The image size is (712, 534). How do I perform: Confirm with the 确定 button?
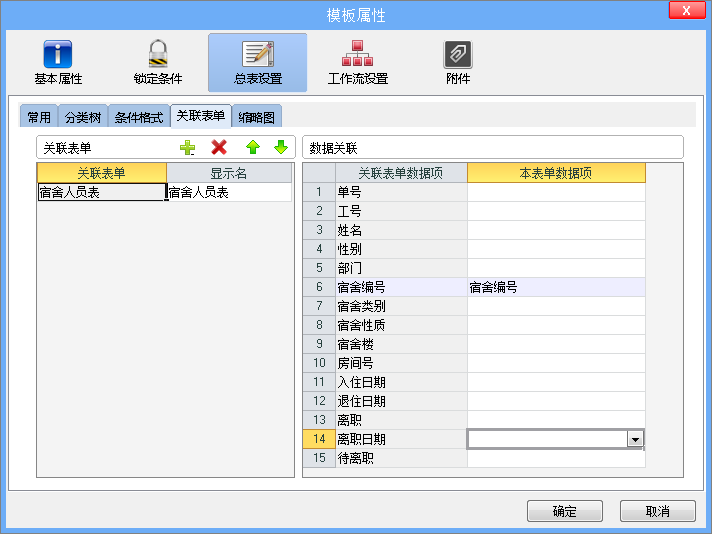point(565,511)
